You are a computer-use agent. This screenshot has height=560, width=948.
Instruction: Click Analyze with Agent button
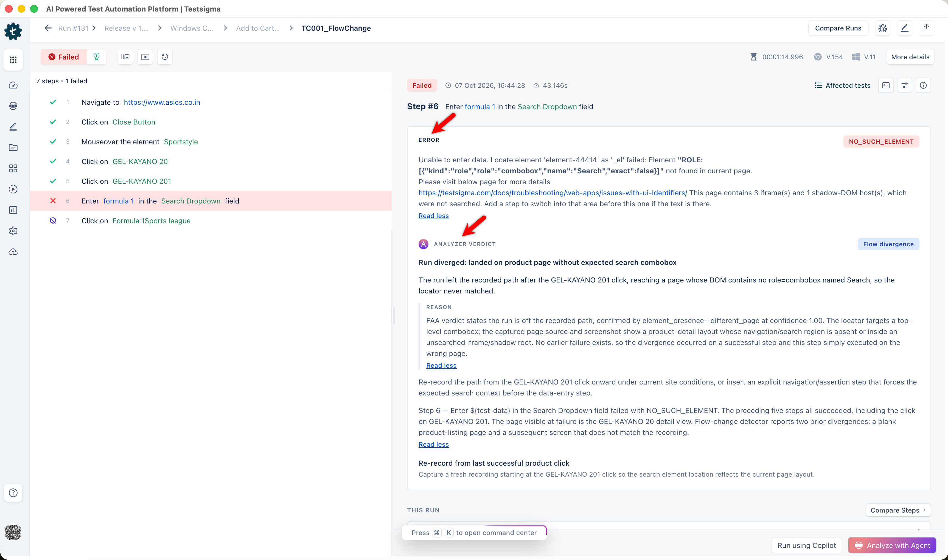(892, 545)
